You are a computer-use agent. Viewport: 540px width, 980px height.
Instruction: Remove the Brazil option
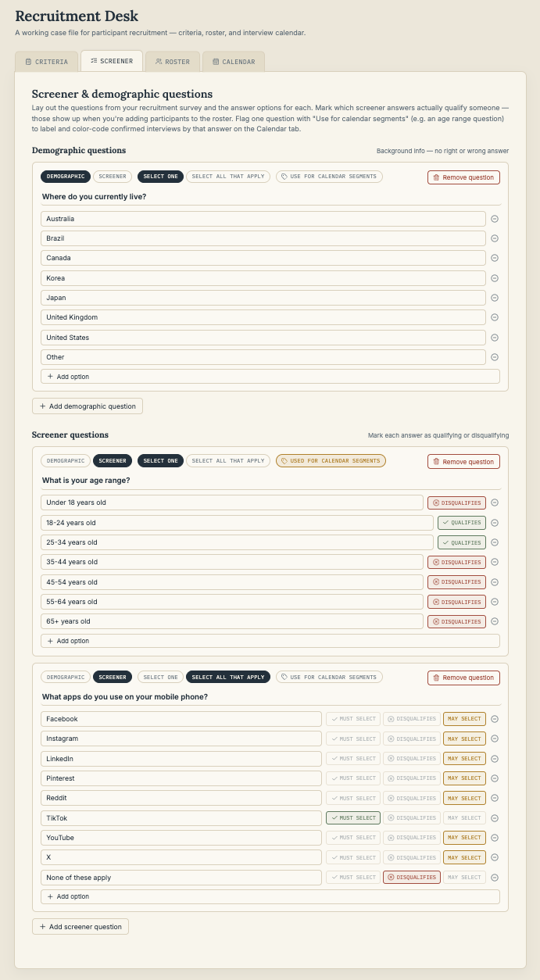click(x=495, y=238)
